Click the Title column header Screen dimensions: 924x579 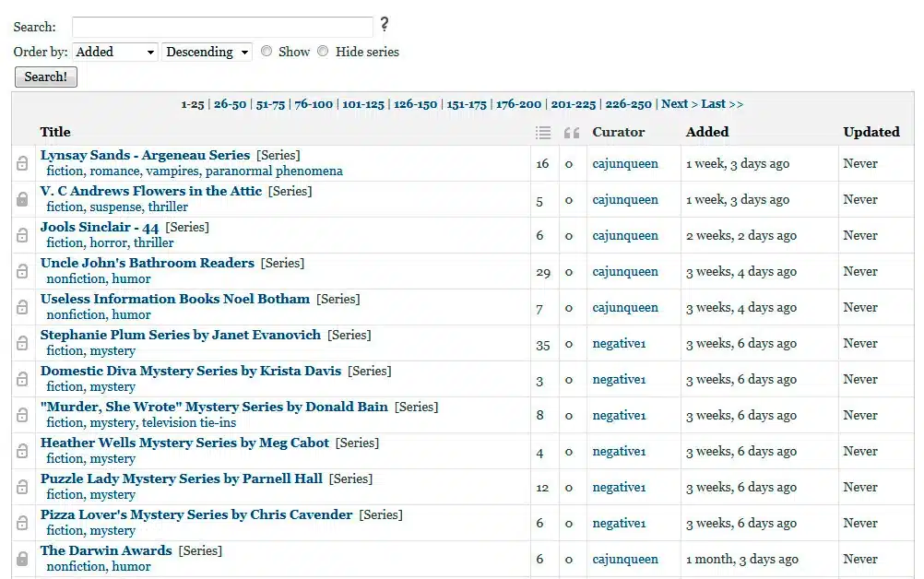[55, 132]
